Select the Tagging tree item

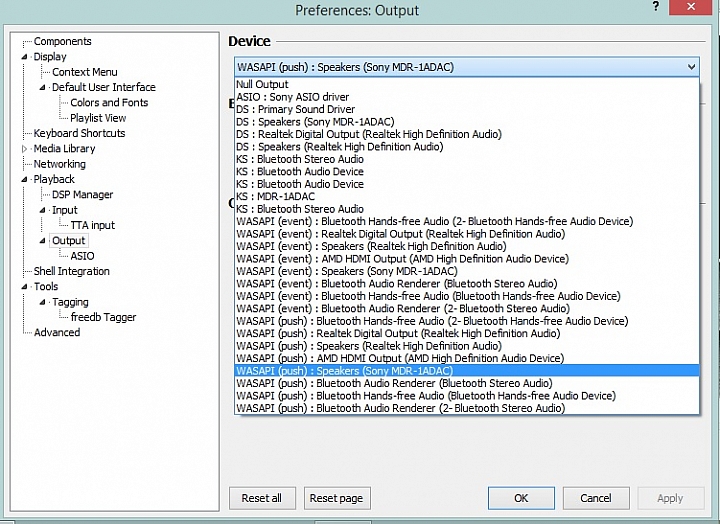click(70, 302)
